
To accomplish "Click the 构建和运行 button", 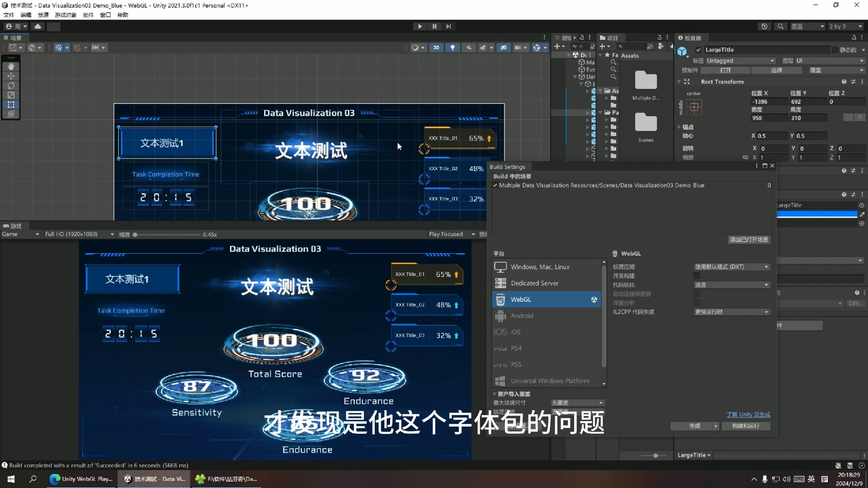I will pos(745,426).
